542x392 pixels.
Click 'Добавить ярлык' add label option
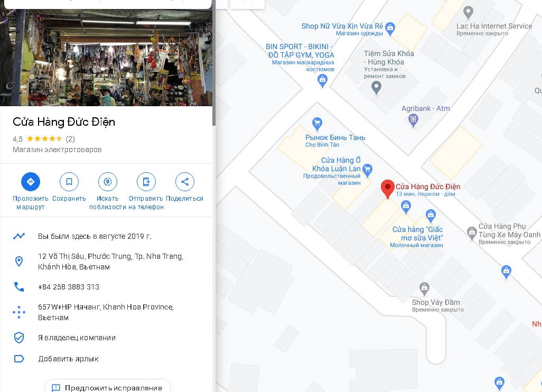coord(68,359)
